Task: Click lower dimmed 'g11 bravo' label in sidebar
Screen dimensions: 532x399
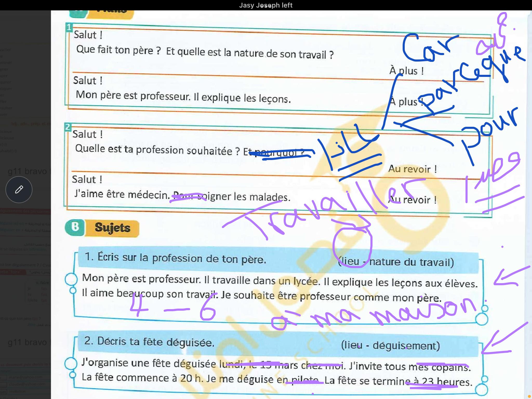Action: pos(27,342)
